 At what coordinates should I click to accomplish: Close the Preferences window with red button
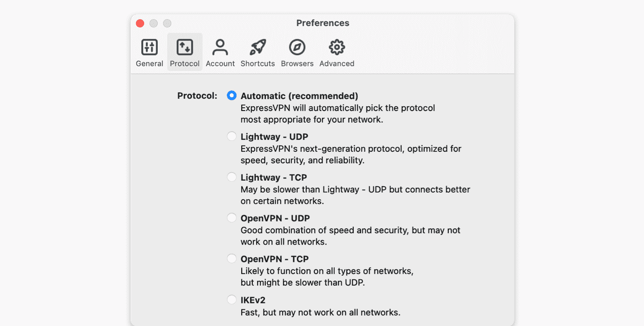click(x=140, y=23)
